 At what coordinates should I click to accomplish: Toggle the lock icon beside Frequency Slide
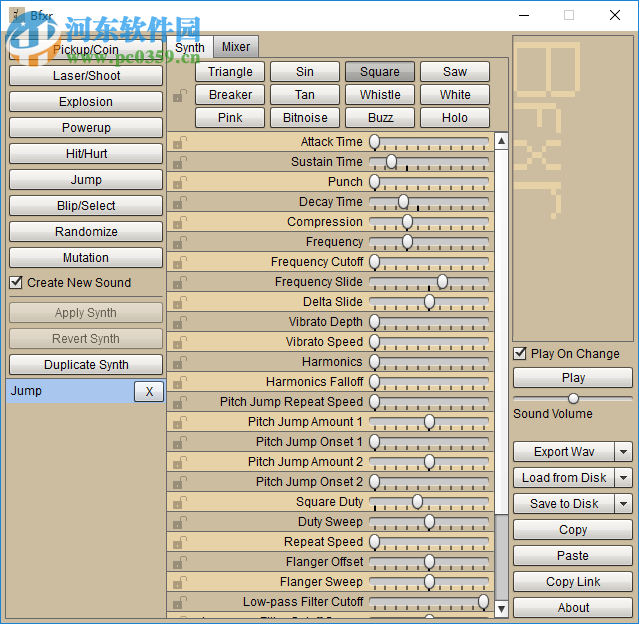180,282
